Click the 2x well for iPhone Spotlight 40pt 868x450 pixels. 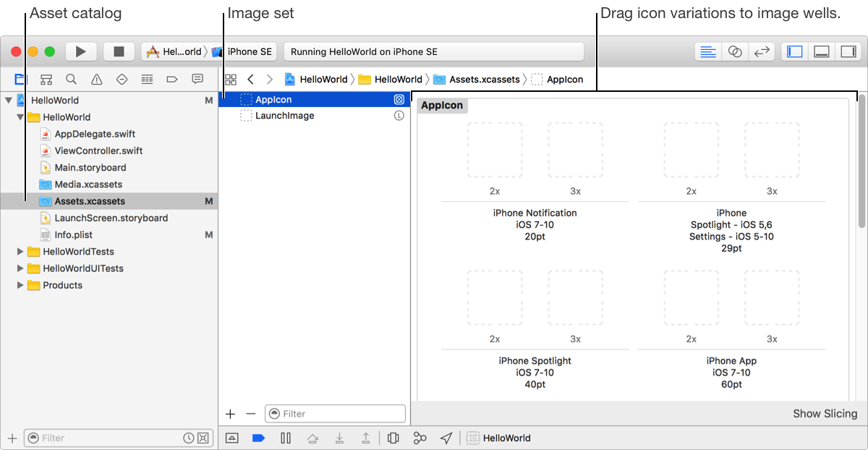[x=495, y=297]
